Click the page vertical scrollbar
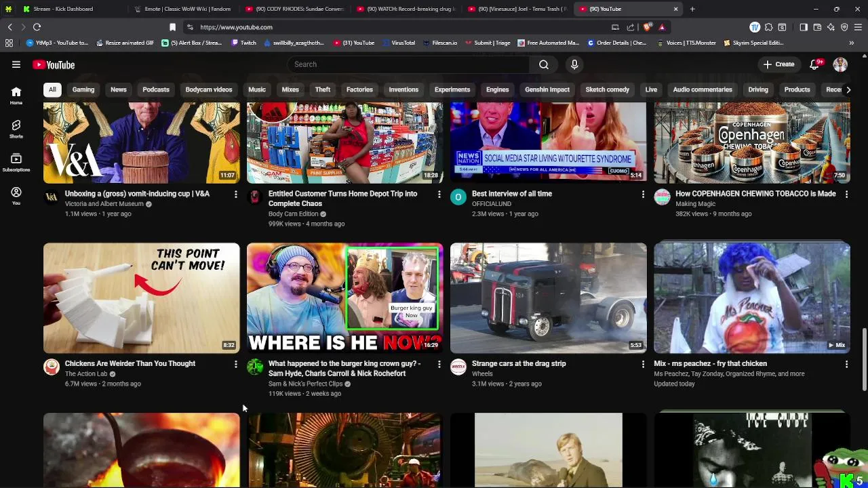The width and height of the screenshot is (868, 488). [864, 359]
